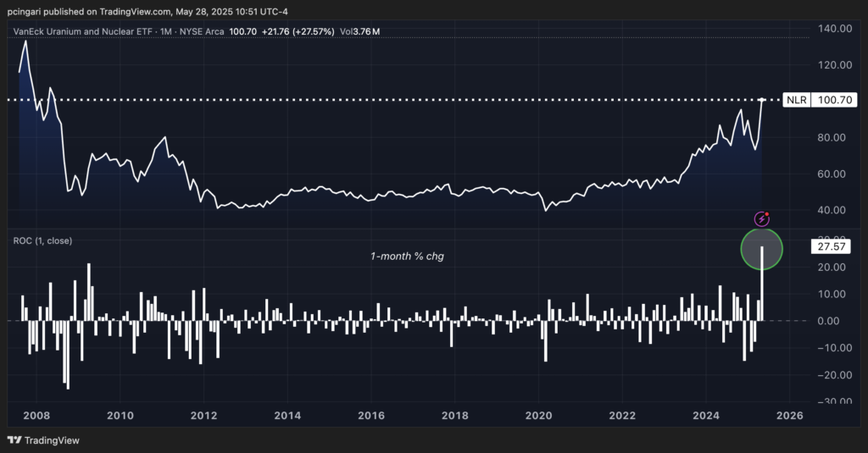Click the 1M timeframe label in header

pos(165,31)
